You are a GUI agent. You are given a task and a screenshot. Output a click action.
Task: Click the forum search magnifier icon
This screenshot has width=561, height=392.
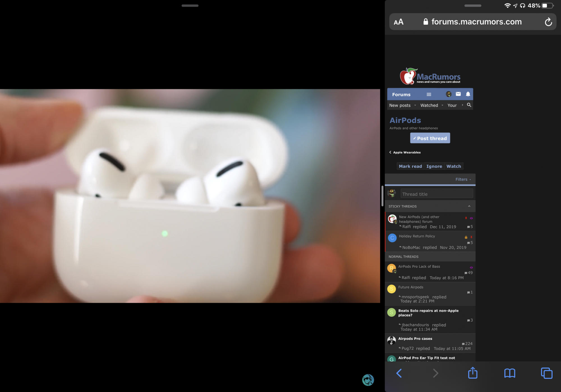[x=469, y=105]
